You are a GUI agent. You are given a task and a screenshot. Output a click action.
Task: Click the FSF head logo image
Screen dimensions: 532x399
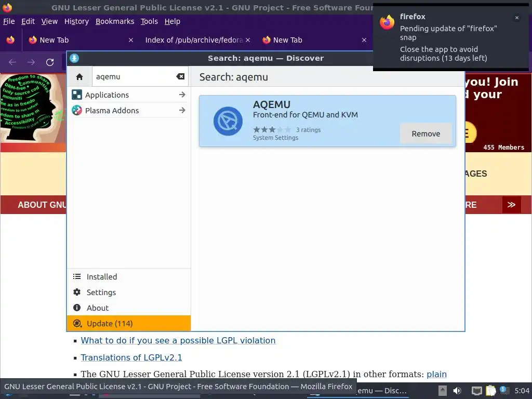(33, 108)
